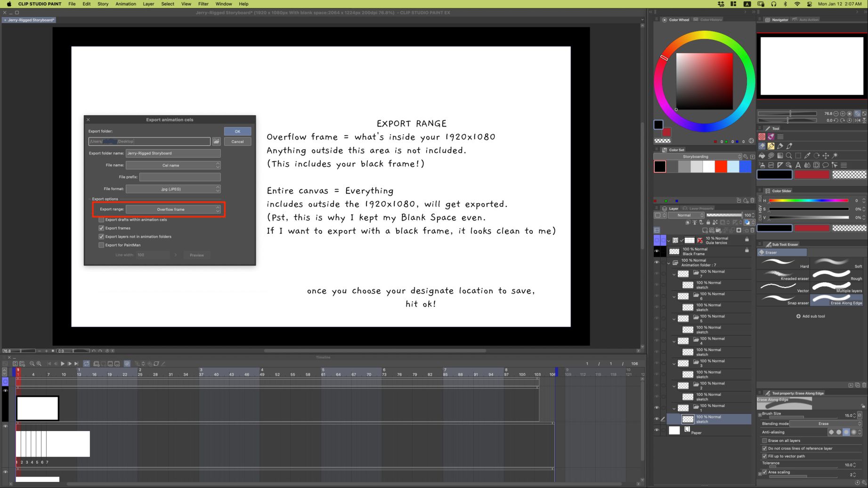
Task: Click the Play button in Timeline
Action: coord(63,364)
